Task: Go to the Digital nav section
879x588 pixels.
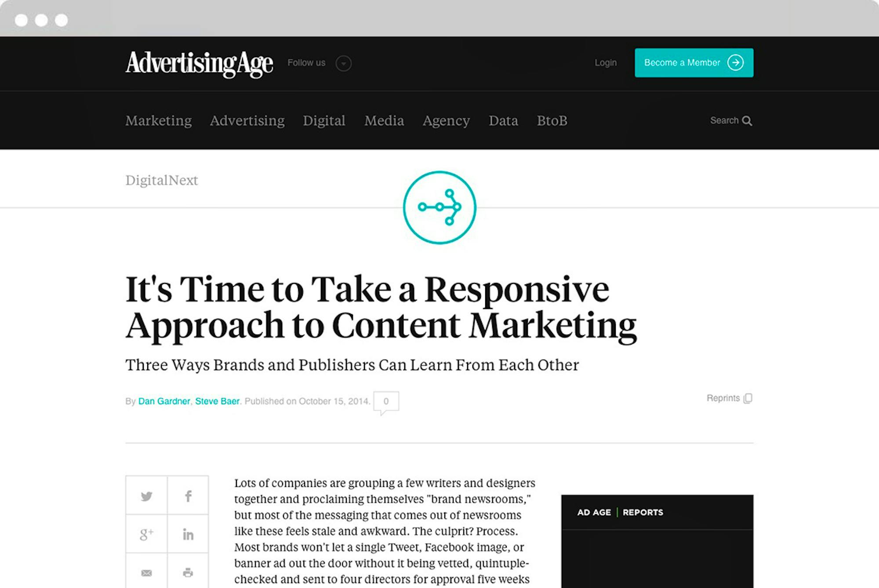Action: (324, 120)
